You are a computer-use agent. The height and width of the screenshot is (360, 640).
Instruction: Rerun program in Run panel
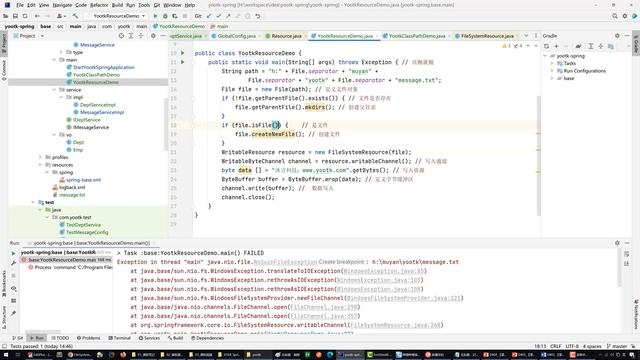click(x=13, y=253)
